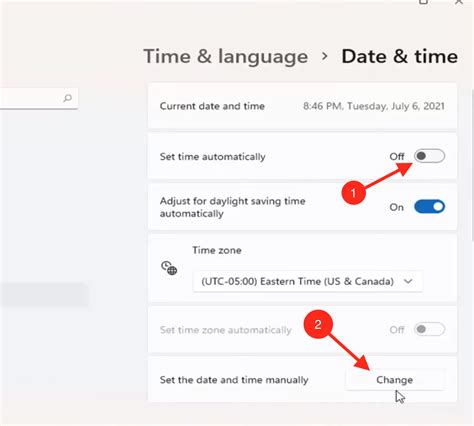Toggle Set time zone automatically switch

429,329
